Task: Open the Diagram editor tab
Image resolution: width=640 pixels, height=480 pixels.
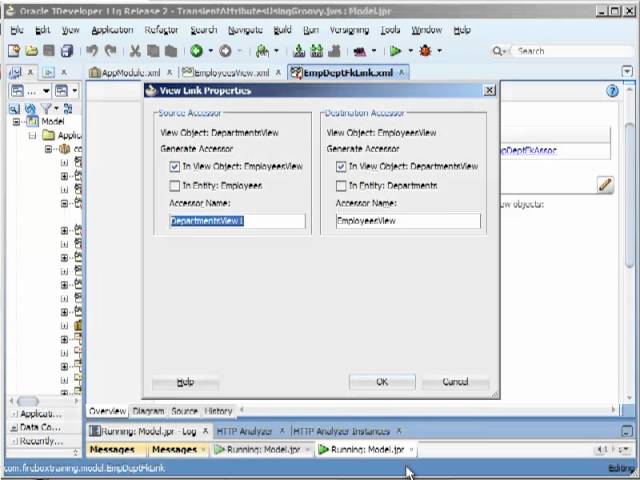Action: 148,411
